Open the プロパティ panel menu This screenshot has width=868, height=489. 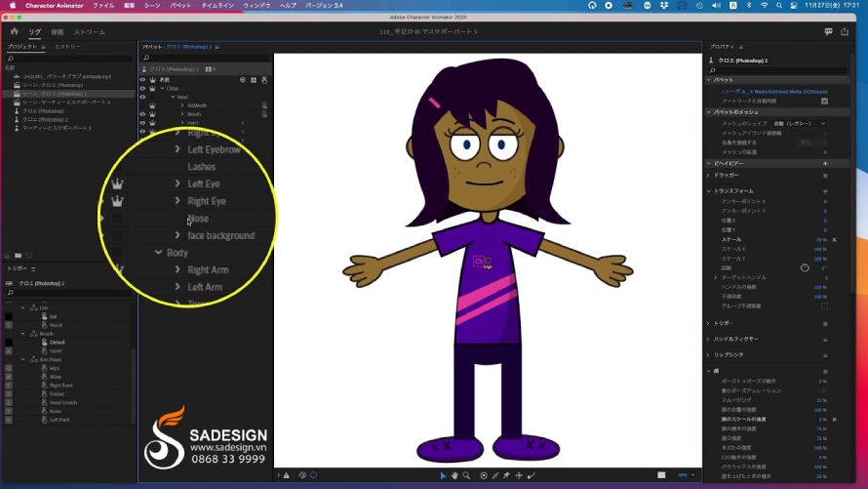click(x=740, y=47)
